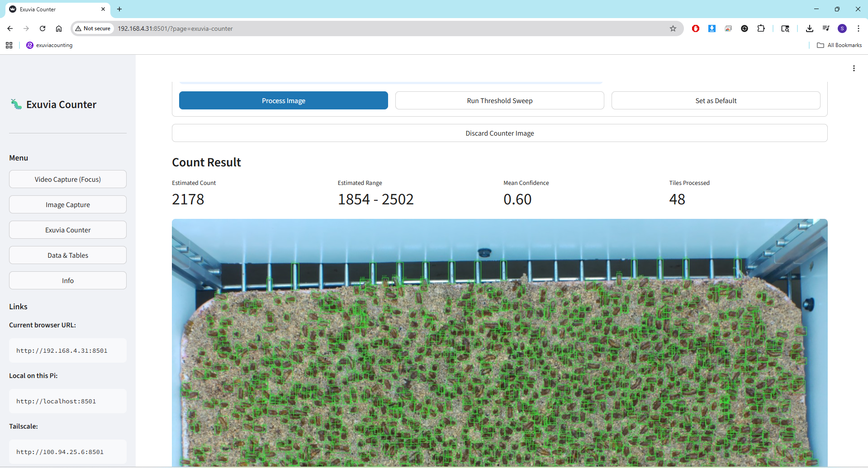Select Data & Tables in the Menu
The image size is (868, 468).
pos(67,255)
